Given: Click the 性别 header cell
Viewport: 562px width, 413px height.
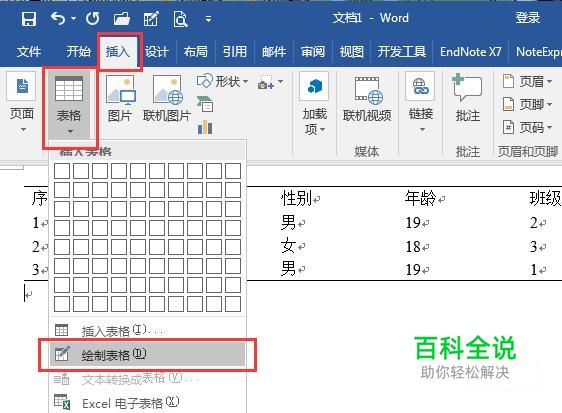Looking at the screenshot, I should click(297, 198).
